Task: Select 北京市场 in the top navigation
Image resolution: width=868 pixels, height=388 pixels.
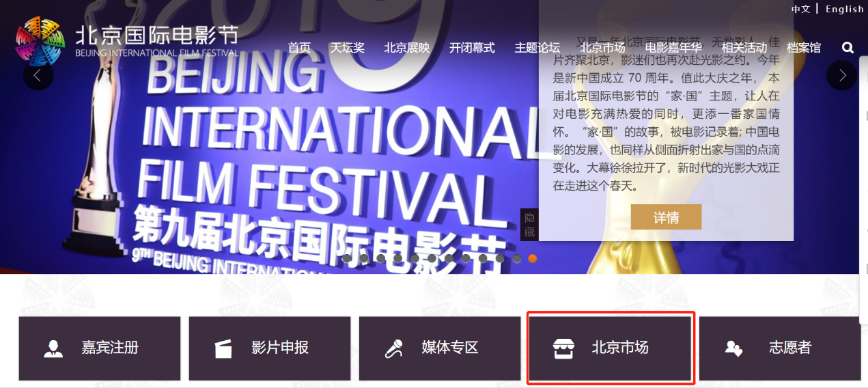Action: [x=602, y=48]
